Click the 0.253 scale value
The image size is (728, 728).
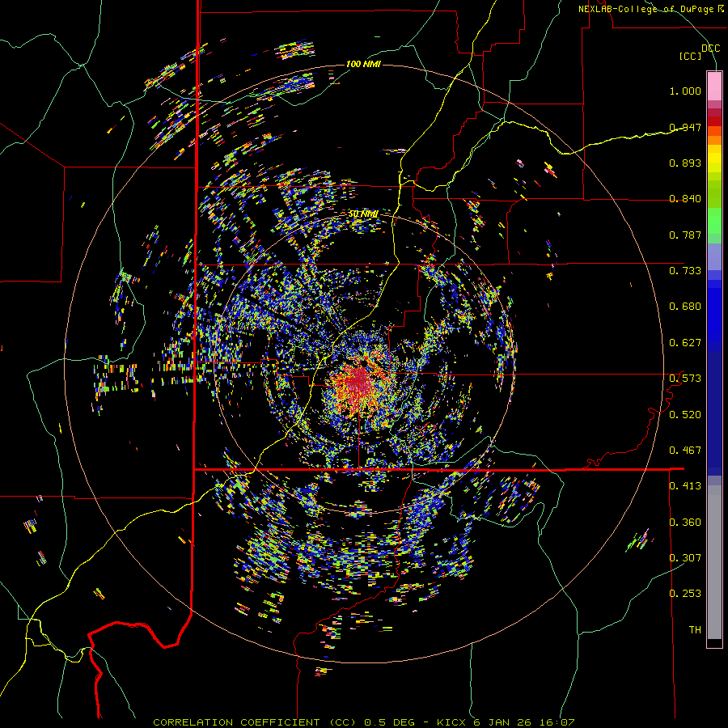[x=685, y=594]
